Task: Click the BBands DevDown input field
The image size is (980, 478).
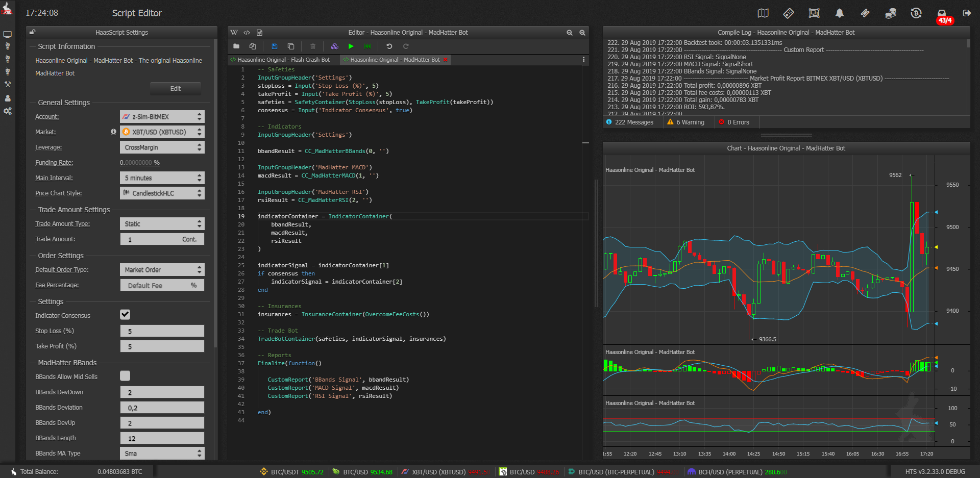Action: [162, 392]
